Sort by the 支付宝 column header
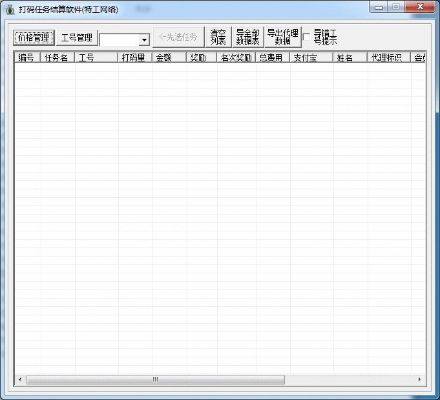This screenshot has height=400, width=440. point(311,57)
